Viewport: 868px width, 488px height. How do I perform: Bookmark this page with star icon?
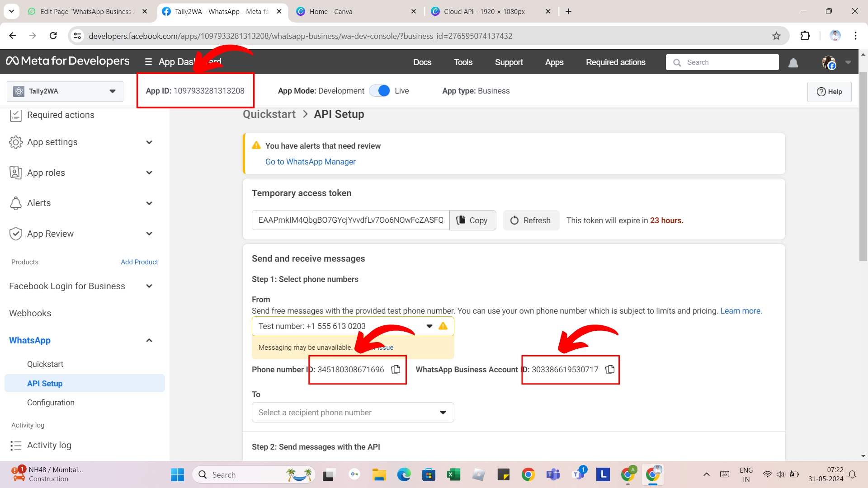click(x=776, y=36)
